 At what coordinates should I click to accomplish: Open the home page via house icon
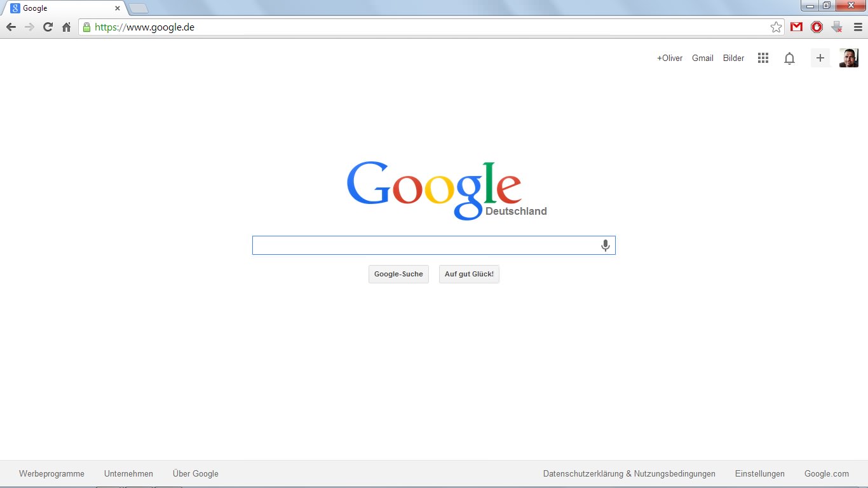[x=66, y=27]
